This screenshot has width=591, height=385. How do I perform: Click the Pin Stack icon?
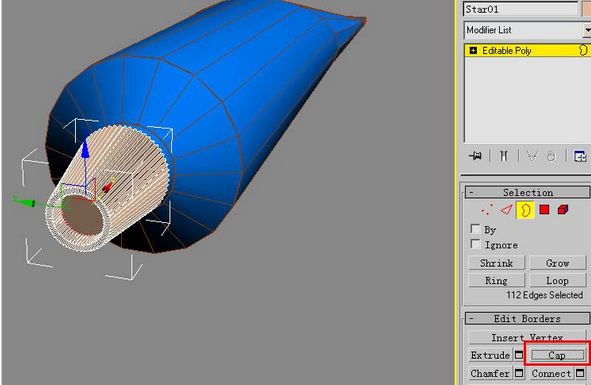(475, 156)
